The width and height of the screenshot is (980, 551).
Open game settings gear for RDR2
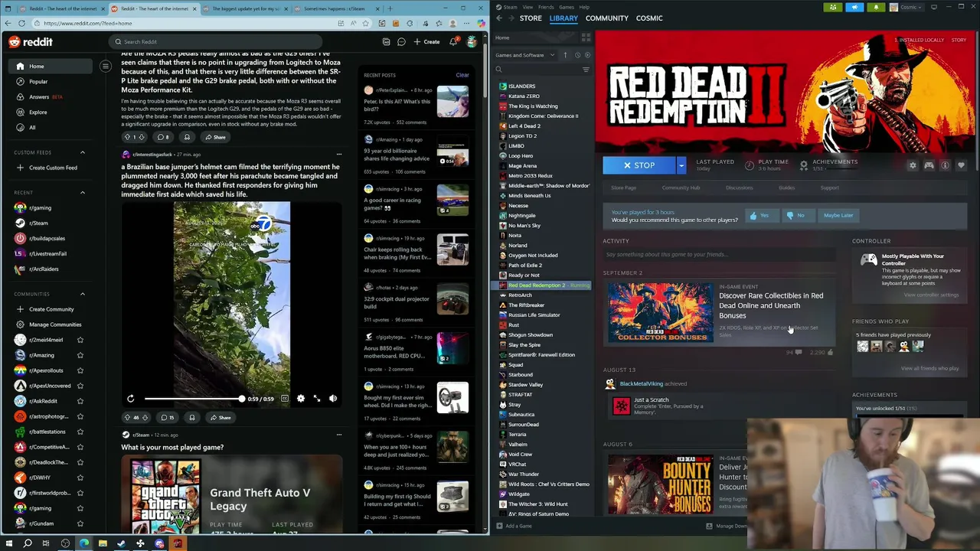click(x=913, y=165)
